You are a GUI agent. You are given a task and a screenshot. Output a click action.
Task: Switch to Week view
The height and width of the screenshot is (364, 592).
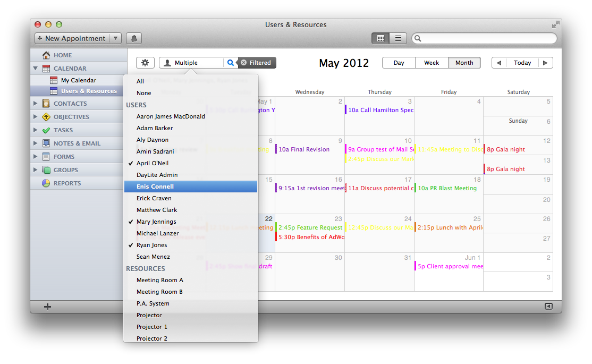tap(431, 63)
